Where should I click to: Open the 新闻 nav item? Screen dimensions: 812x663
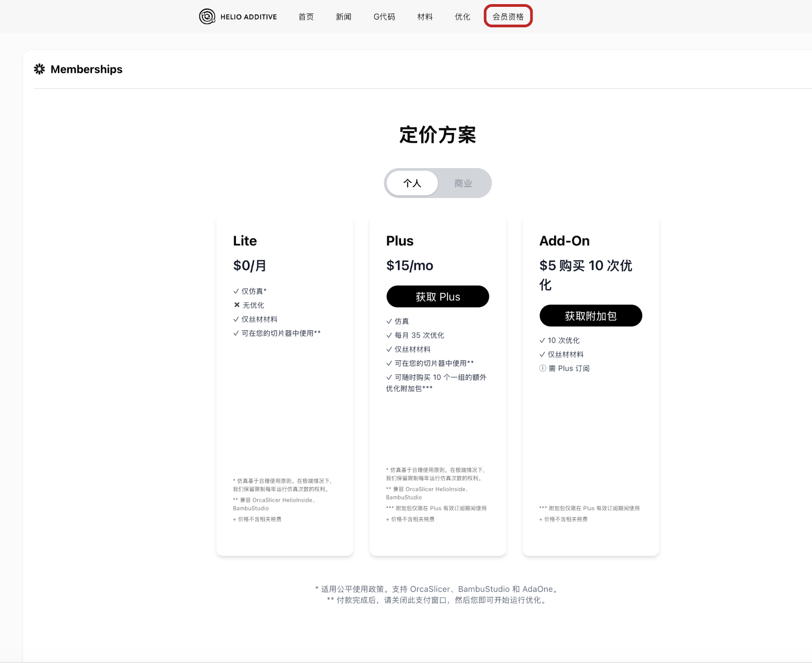pos(344,17)
